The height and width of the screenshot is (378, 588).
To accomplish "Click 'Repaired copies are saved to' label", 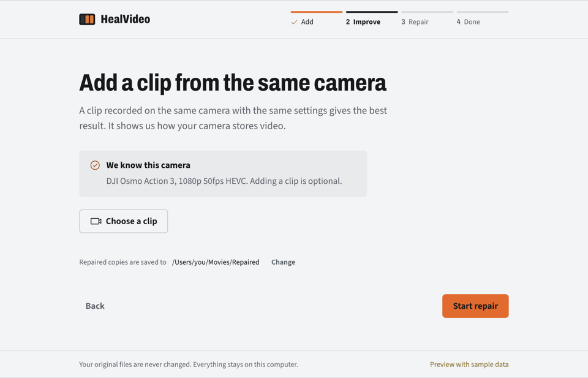I will pos(123,262).
